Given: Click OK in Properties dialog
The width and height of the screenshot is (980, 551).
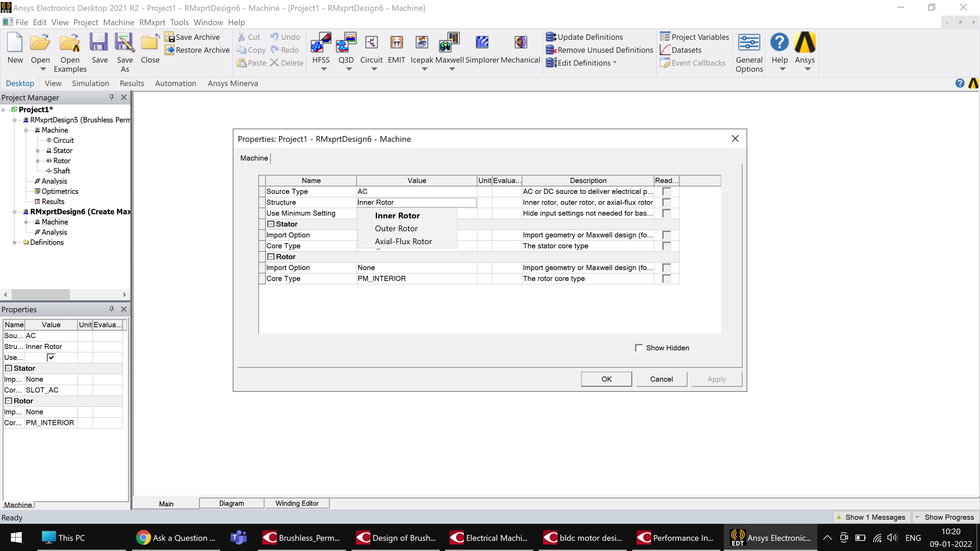Looking at the screenshot, I should pyautogui.click(x=606, y=379).
